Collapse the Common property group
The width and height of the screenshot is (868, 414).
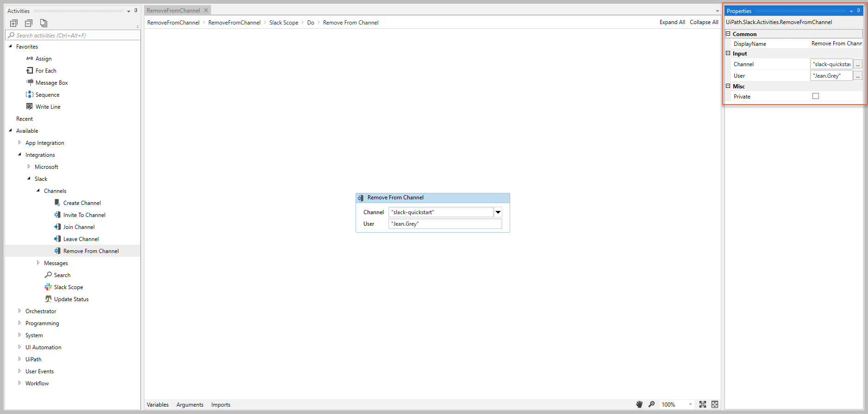coord(728,34)
